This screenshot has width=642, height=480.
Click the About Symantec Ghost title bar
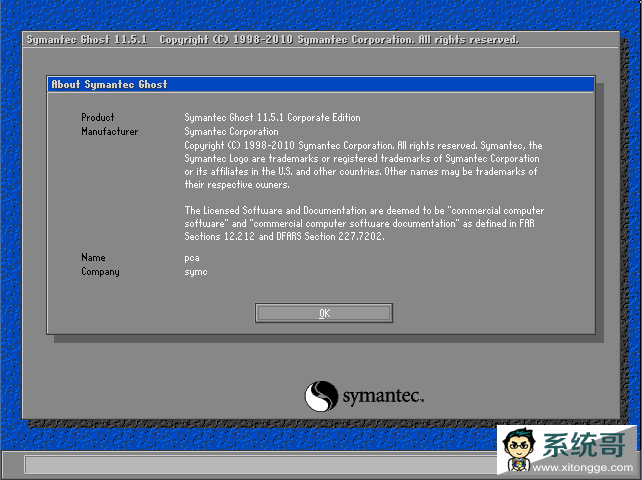[x=321, y=84]
